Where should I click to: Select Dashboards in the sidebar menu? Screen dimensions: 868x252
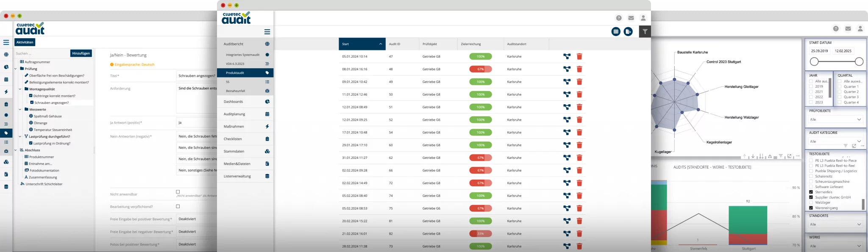click(245, 102)
